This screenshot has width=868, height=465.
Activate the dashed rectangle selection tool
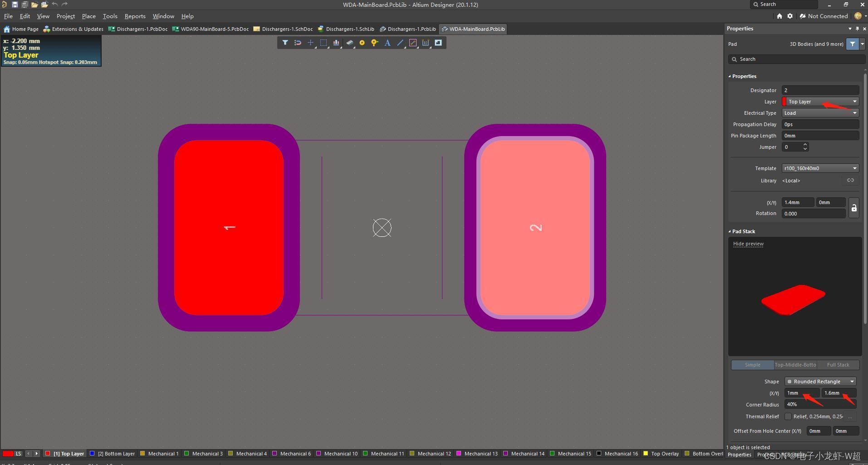[324, 43]
